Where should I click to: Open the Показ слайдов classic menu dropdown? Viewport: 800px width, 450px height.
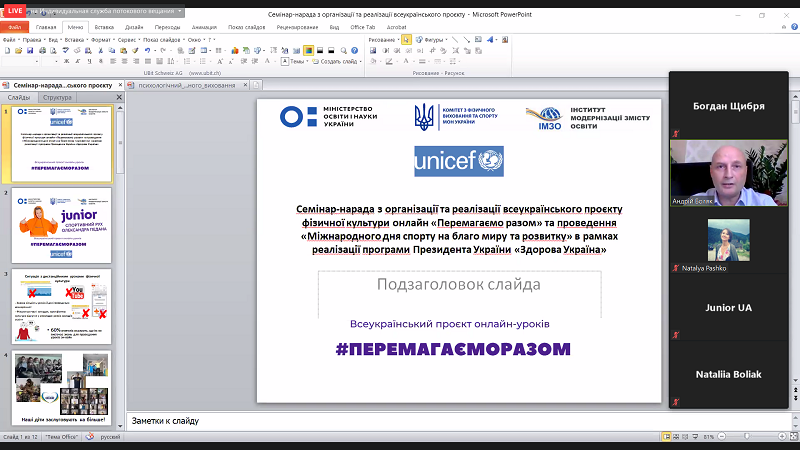click(163, 40)
